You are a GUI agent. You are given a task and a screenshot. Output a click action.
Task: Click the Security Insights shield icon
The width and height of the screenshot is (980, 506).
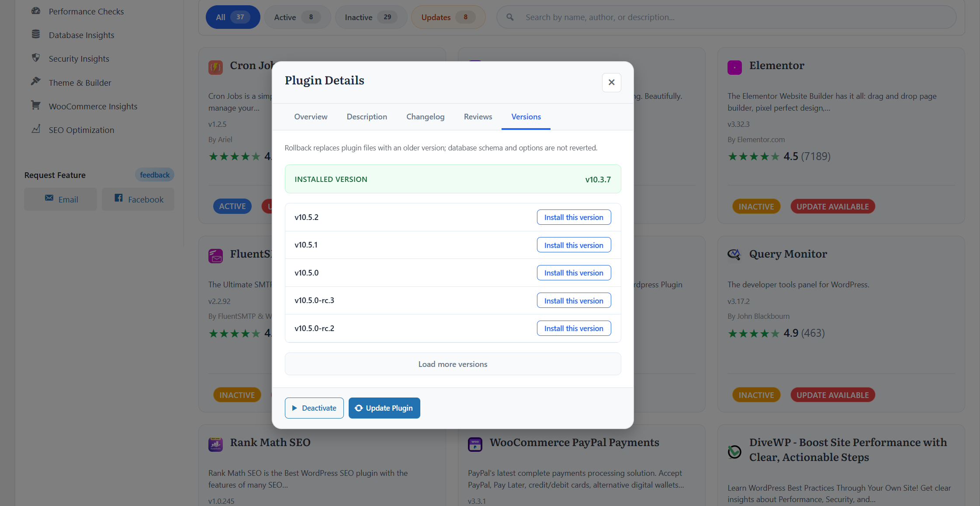36,58
